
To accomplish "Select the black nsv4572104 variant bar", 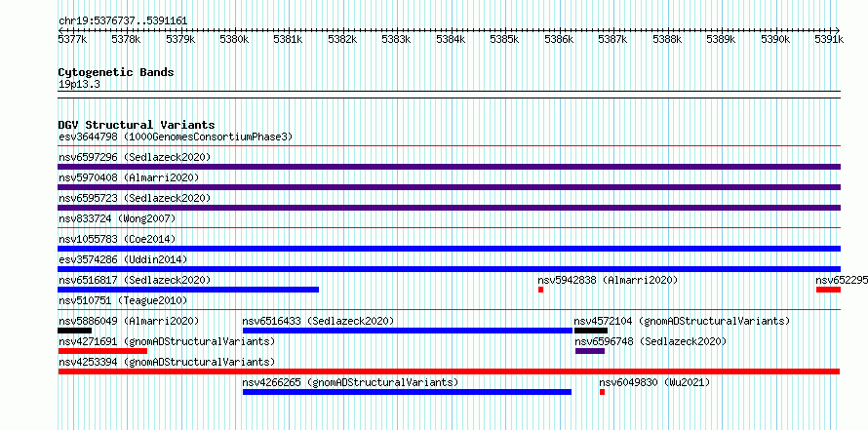I will pos(591,331).
